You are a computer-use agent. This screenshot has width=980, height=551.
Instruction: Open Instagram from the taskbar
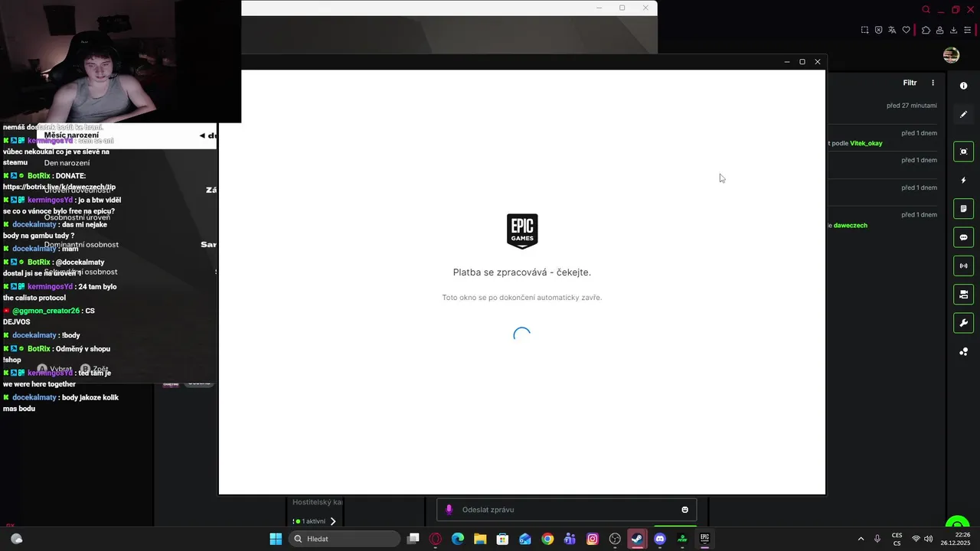click(593, 539)
